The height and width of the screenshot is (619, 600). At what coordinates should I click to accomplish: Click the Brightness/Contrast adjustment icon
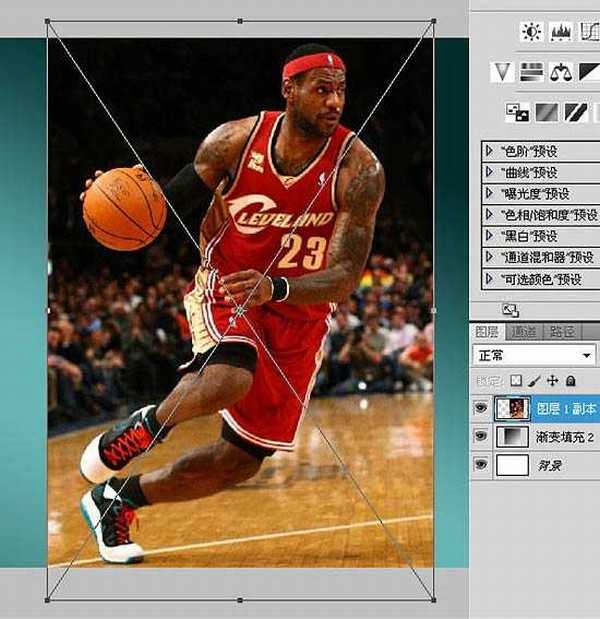[x=531, y=32]
